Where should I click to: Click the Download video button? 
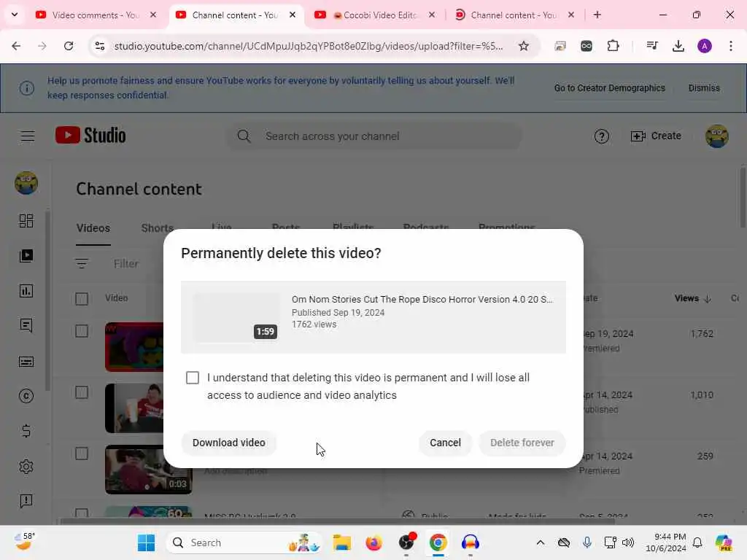(x=228, y=443)
